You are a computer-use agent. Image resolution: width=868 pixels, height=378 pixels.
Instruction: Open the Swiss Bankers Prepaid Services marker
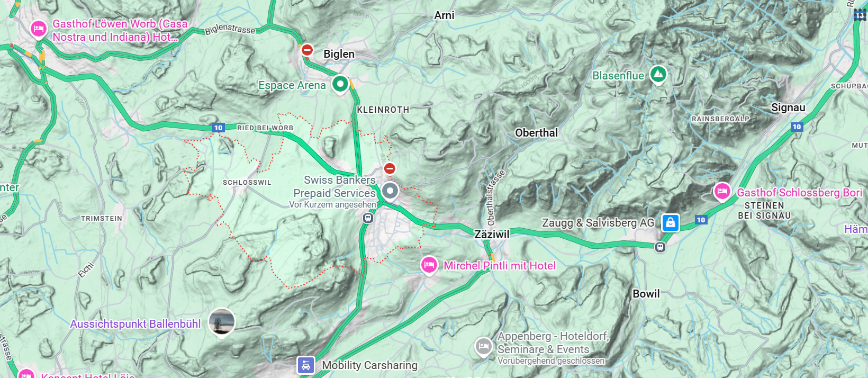coord(390,191)
